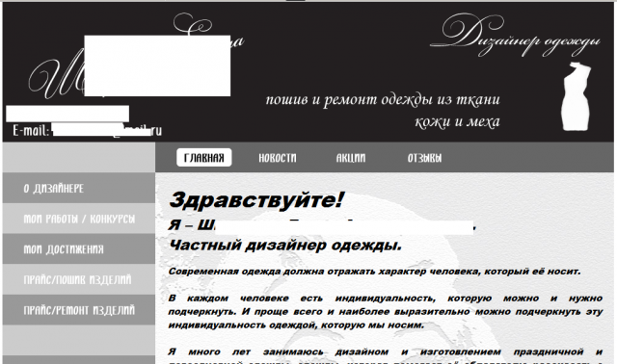Click the E-mail address in the header
617x364 pixels.
point(87,130)
